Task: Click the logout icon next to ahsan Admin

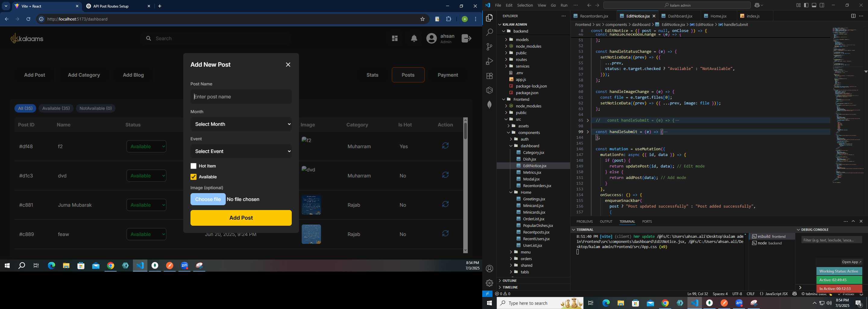Action: tap(466, 38)
